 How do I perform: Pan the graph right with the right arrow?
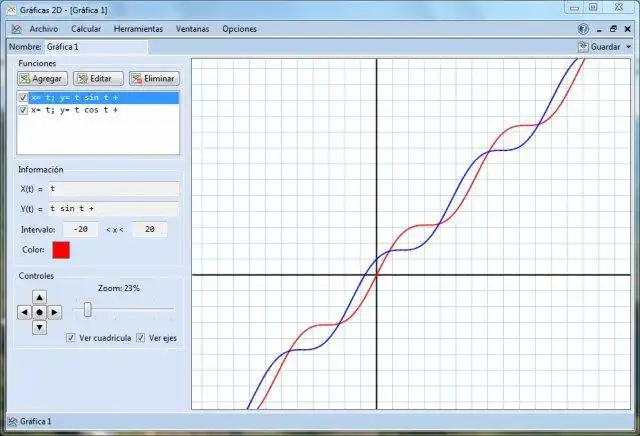pyautogui.click(x=54, y=313)
